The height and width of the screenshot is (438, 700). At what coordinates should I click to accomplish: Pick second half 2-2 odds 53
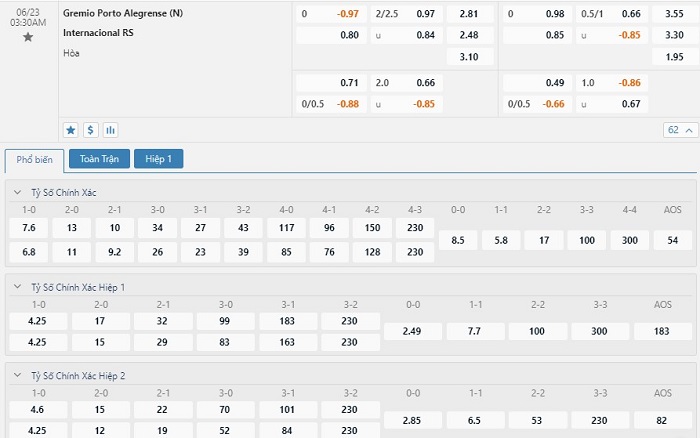coord(538,420)
